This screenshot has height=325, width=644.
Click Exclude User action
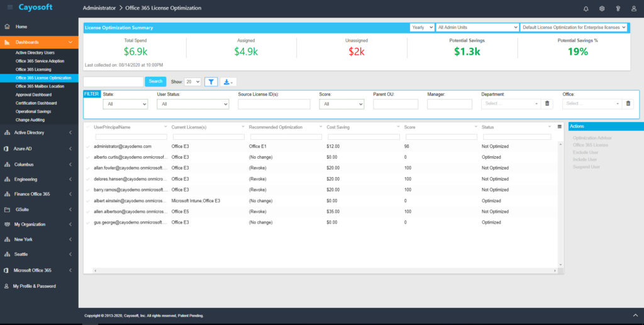coord(585,152)
